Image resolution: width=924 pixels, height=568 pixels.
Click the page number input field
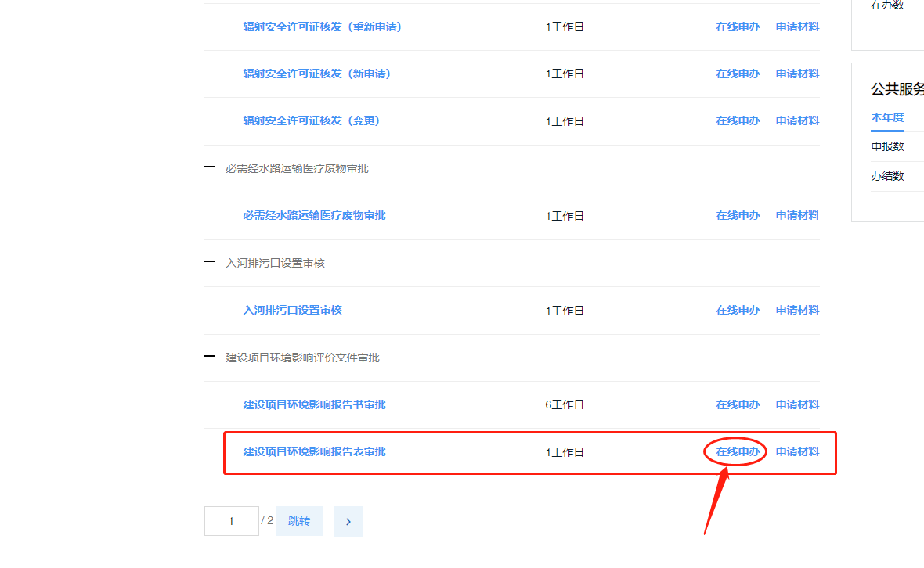click(x=231, y=522)
